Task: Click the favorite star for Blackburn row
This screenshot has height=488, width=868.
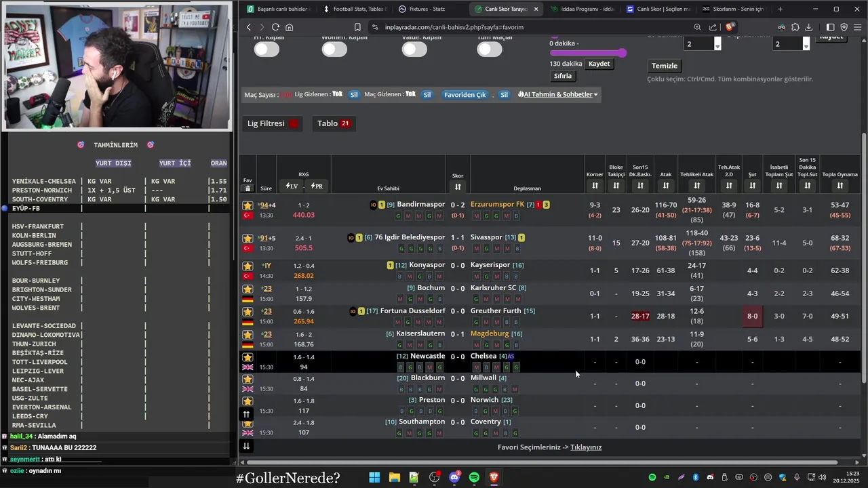Action: tap(248, 378)
